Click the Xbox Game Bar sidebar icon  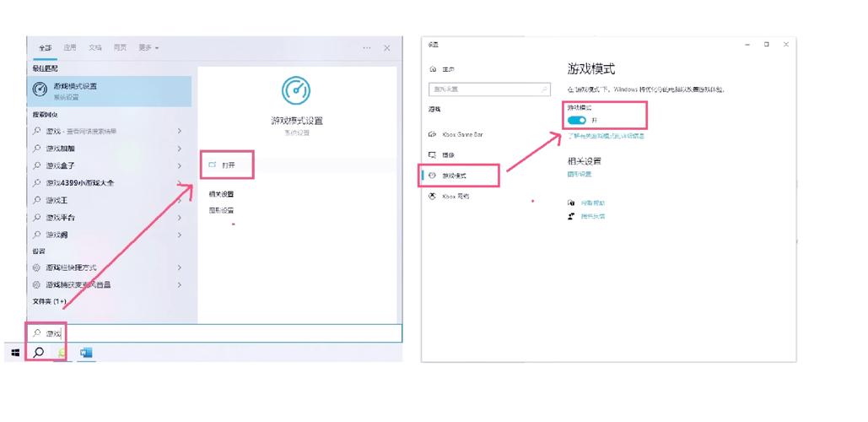click(433, 134)
